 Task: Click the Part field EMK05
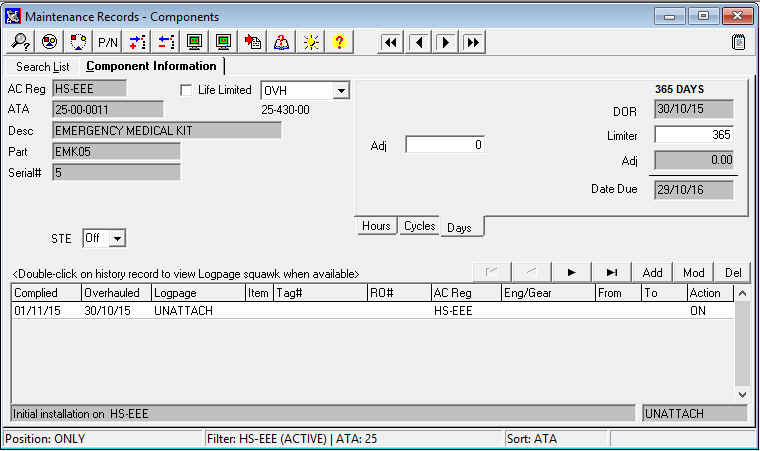point(116,151)
